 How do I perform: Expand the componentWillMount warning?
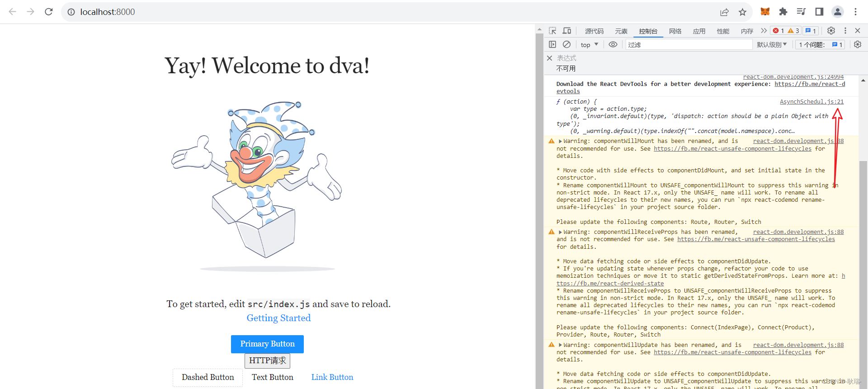(x=560, y=141)
